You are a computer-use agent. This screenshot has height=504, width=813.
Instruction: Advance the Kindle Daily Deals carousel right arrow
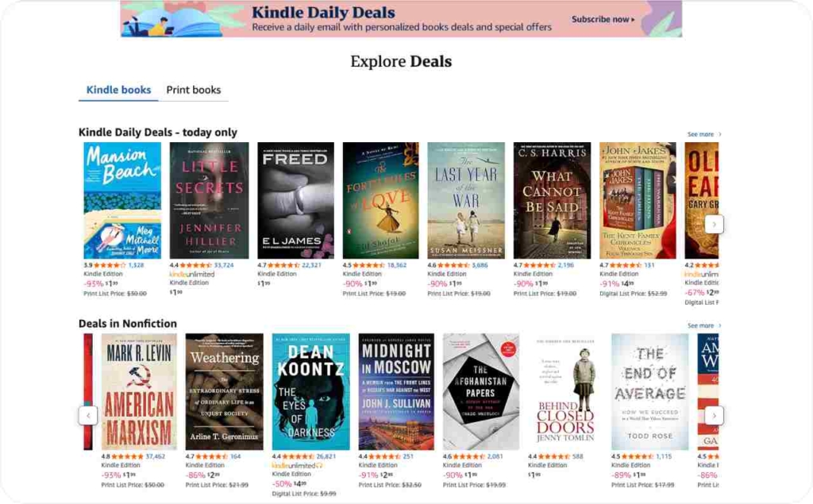[714, 225]
